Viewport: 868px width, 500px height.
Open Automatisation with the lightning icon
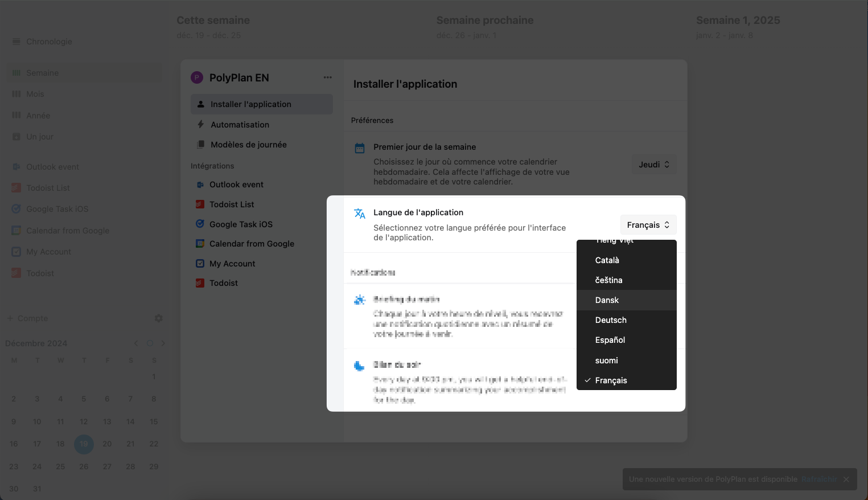tap(240, 125)
